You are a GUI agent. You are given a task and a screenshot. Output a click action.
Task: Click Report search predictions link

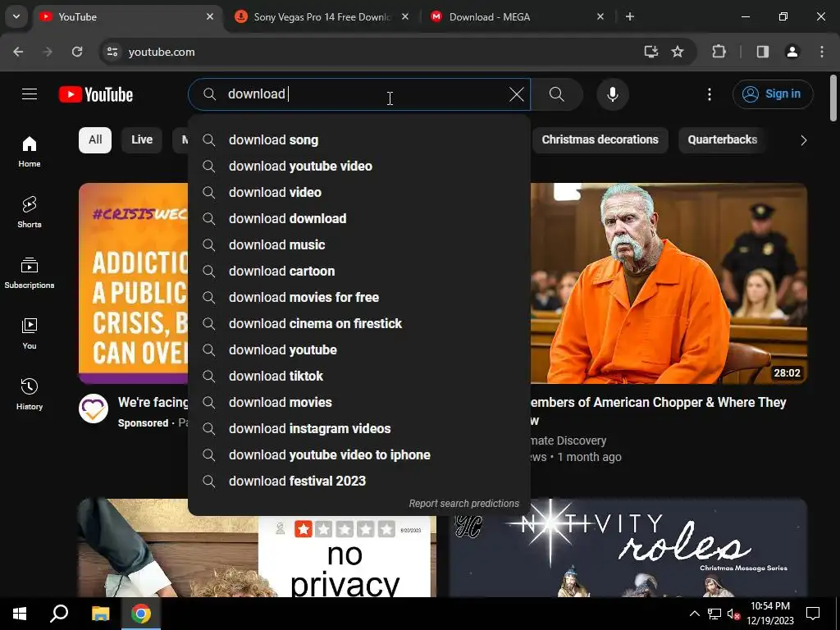[464, 504]
